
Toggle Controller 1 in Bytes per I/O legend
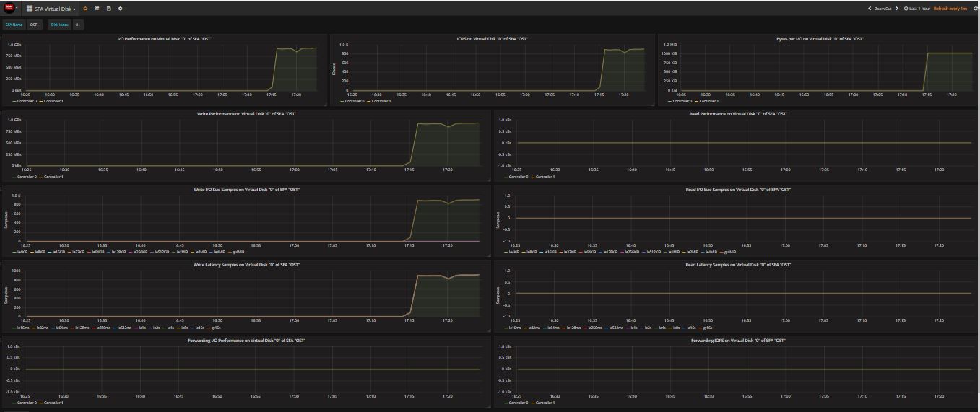tap(709, 102)
